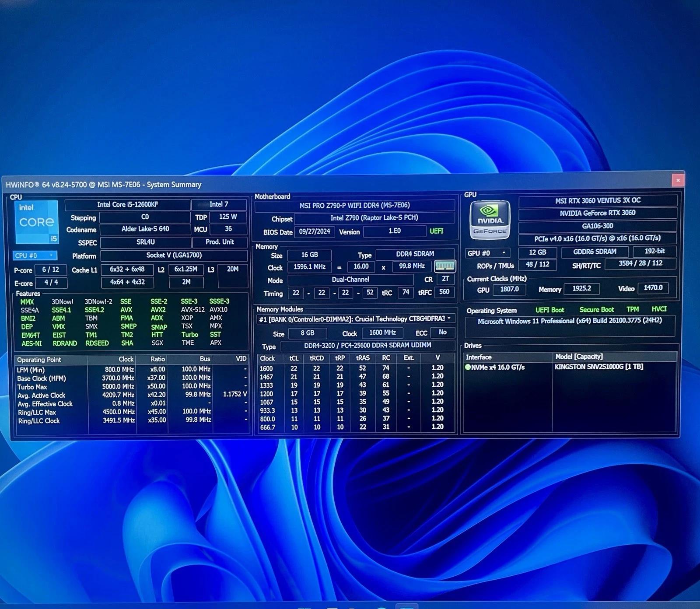Screen dimensions: 700x609
Task: Click the 'RDSEED' feature label
Action: coord(97,343)
